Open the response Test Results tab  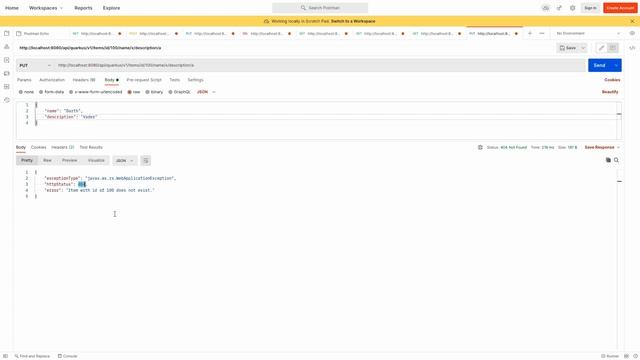(x=91, y=147)
